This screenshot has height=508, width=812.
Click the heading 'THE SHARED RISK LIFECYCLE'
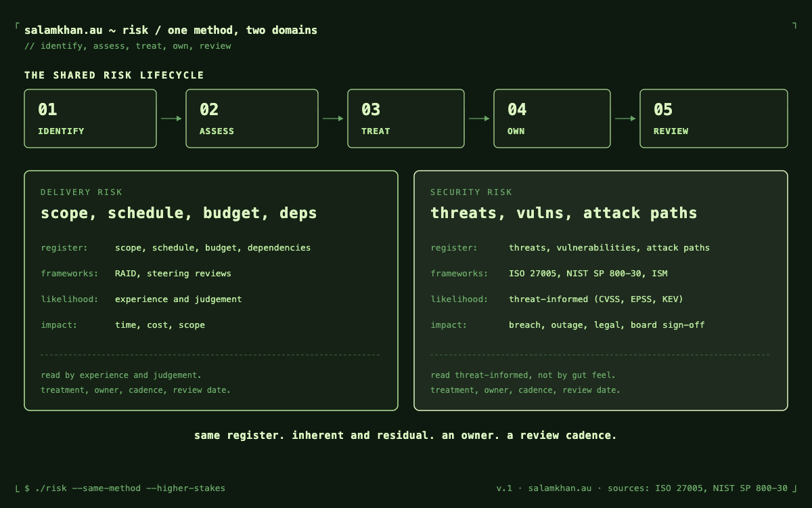point(114,75)
